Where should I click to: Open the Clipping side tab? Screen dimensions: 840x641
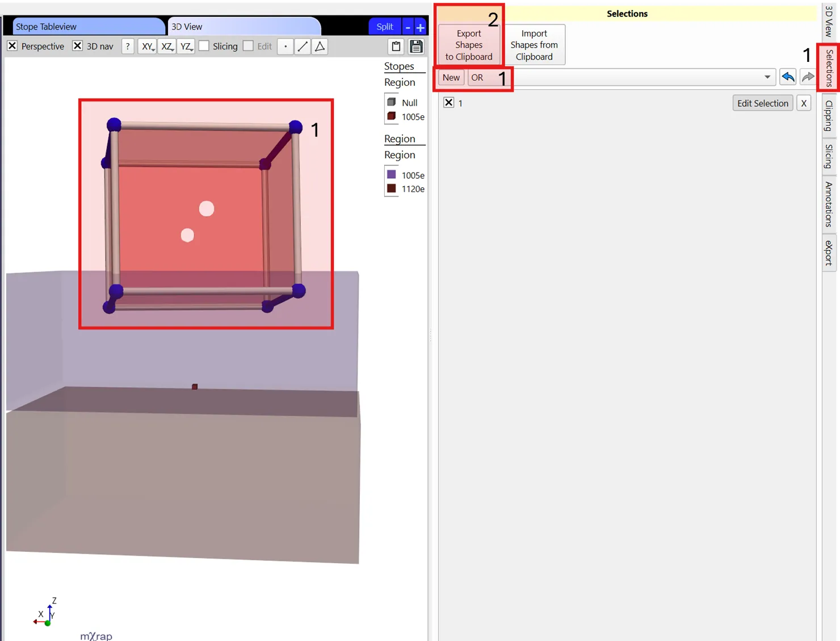(829, 116)
